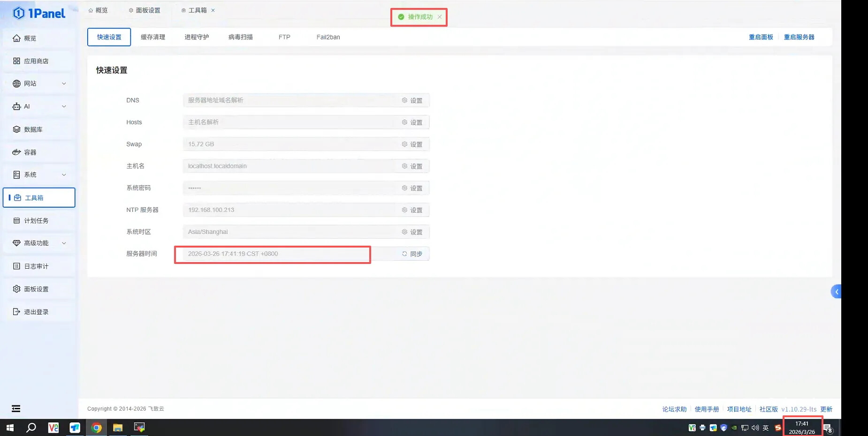The image size is (868, 436).
Task: Expand the Website (网站) sidebar menu
Action: [39, 83]
